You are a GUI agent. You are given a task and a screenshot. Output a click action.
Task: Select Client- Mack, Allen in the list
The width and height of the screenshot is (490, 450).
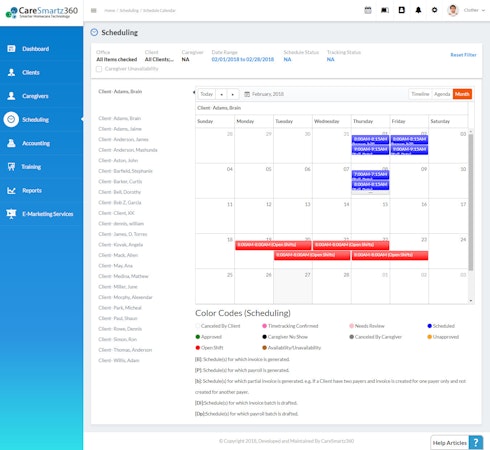[x=118, y=255]
